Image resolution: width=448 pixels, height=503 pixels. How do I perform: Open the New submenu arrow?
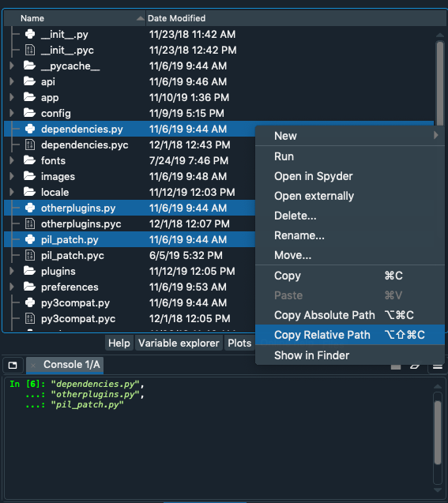coord(436,135)
